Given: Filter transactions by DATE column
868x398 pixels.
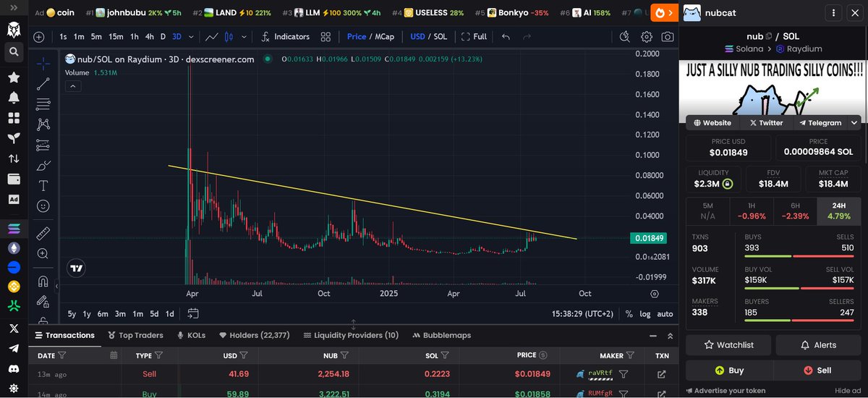Looking at the screenshot, I should click(x=61, y=355).
